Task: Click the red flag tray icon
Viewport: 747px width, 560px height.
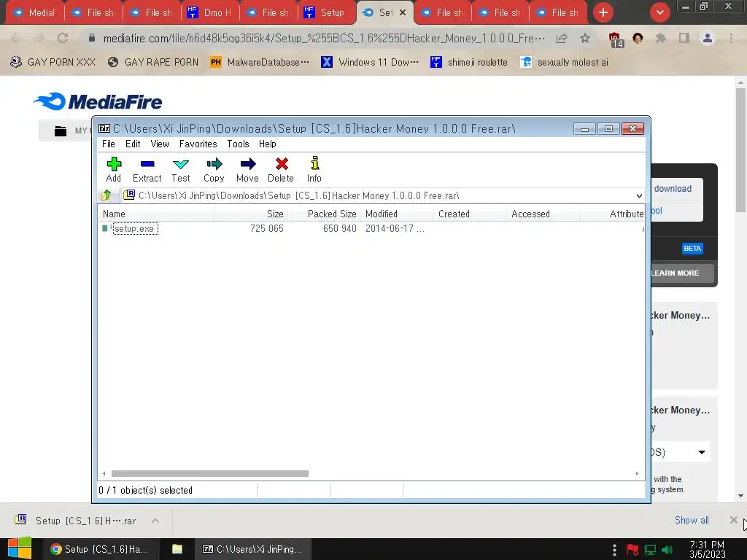Action: (632, 550)
